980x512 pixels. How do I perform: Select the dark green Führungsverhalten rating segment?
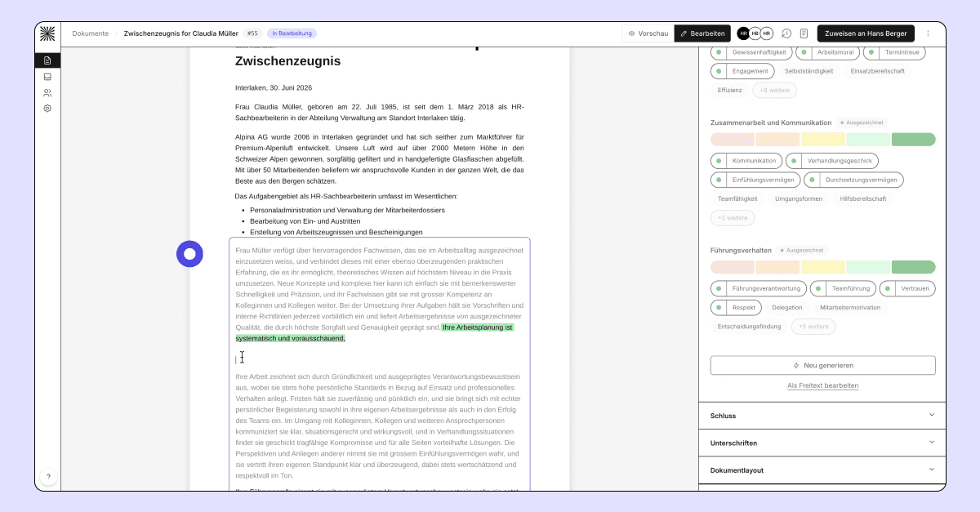[x=913, y=267]
